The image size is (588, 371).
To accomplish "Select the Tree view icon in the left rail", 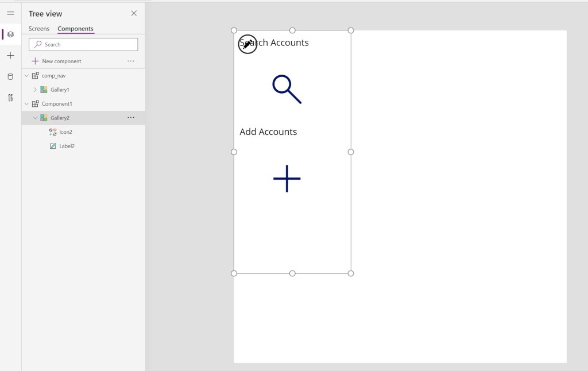I will click(10, 34).
